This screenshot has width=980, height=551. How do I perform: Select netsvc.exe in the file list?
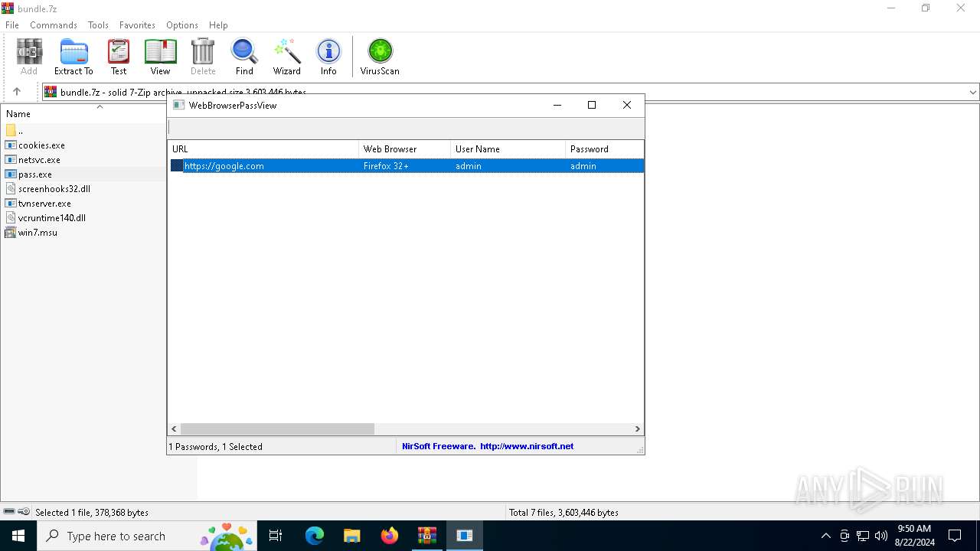tap(33, 160)
